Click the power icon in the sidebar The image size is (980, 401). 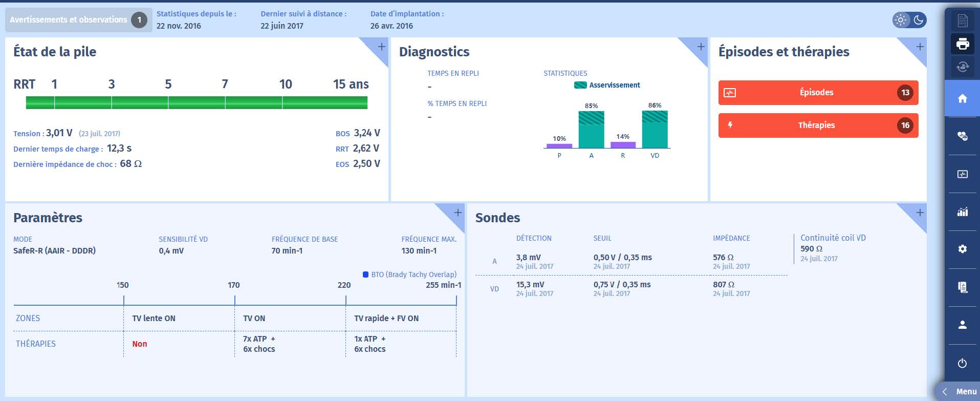tap(962, 363)
